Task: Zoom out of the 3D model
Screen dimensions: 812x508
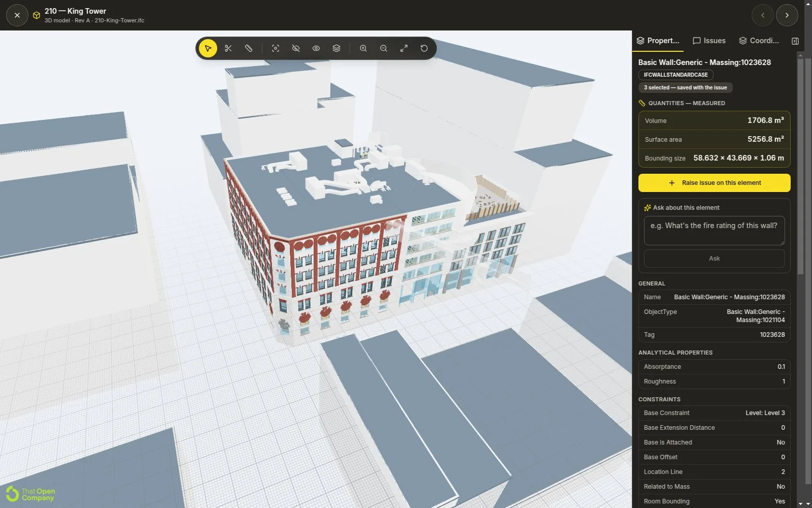Action: pyautogui.click(x=384, y=48)
